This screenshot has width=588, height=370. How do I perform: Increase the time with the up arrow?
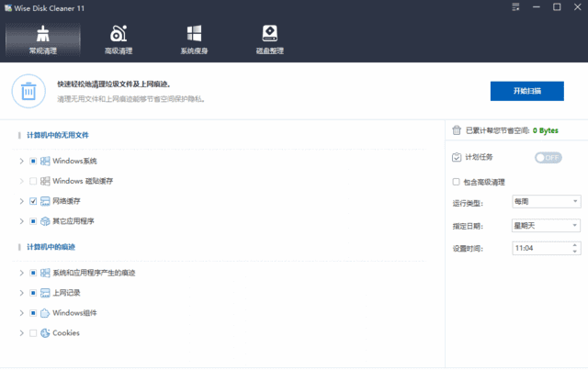coord(575,245)
